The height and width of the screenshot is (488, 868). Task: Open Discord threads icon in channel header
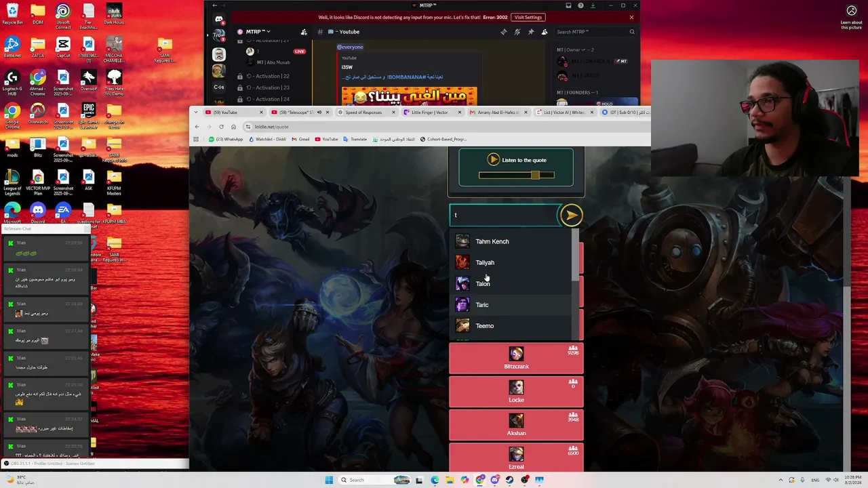pos(503,32)
